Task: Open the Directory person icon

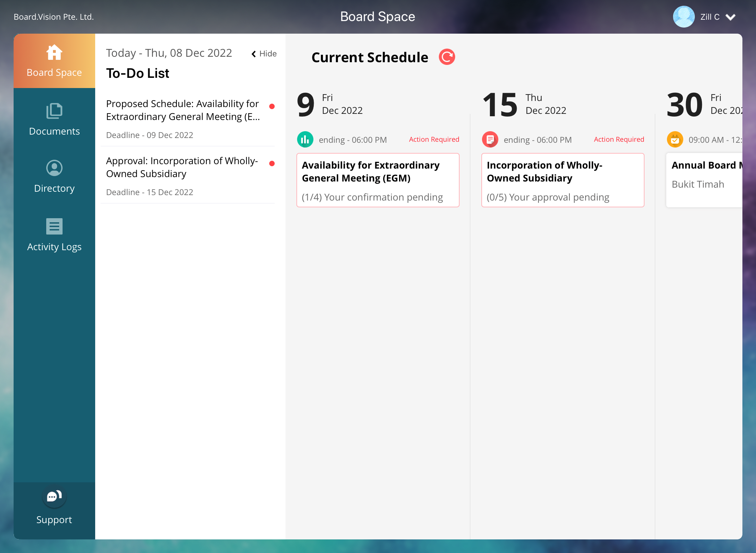Action: (x=54, y=168)
